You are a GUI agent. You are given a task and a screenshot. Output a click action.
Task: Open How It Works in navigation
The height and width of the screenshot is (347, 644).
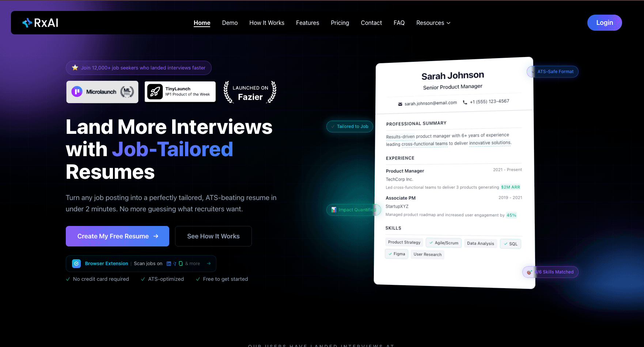[267, 23]
